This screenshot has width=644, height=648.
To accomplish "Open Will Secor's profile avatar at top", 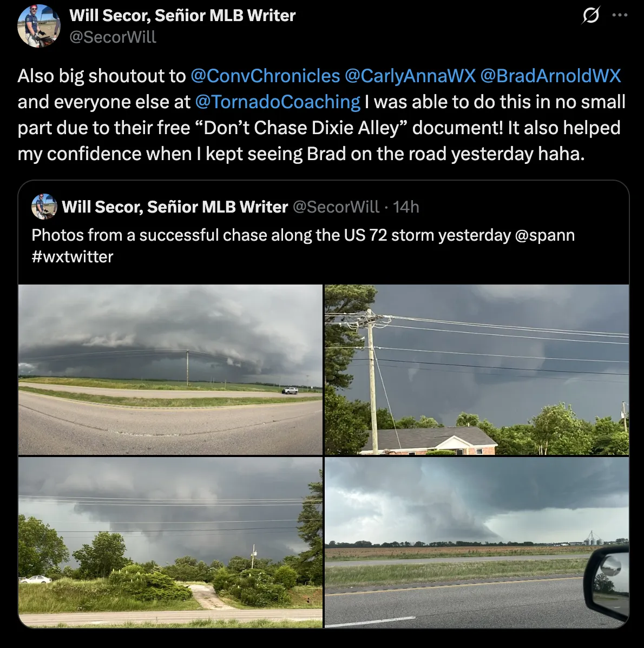I will pyautogui.click(x=39, y=26).
